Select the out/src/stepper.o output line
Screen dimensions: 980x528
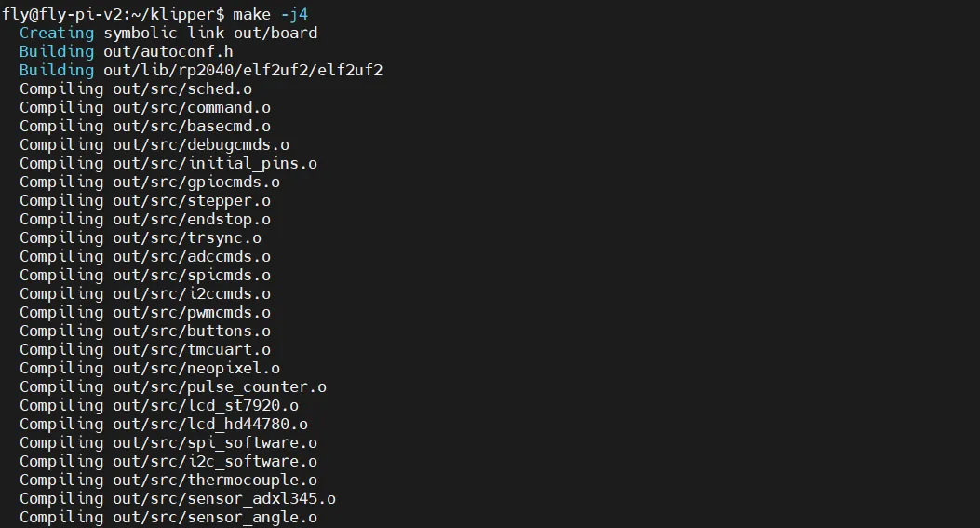click(x=145, y=200)
